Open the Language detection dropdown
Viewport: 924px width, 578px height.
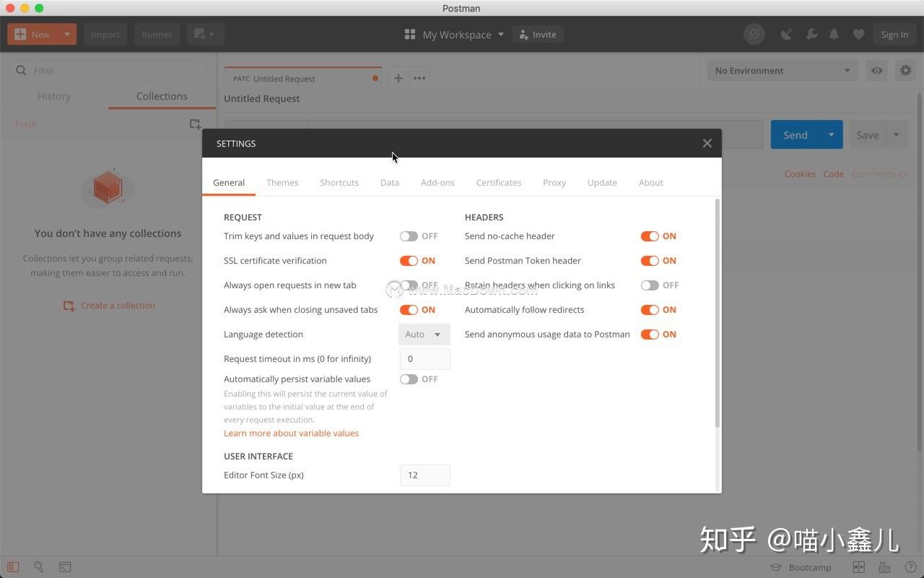pyautogui.click(x=424, y=334)
